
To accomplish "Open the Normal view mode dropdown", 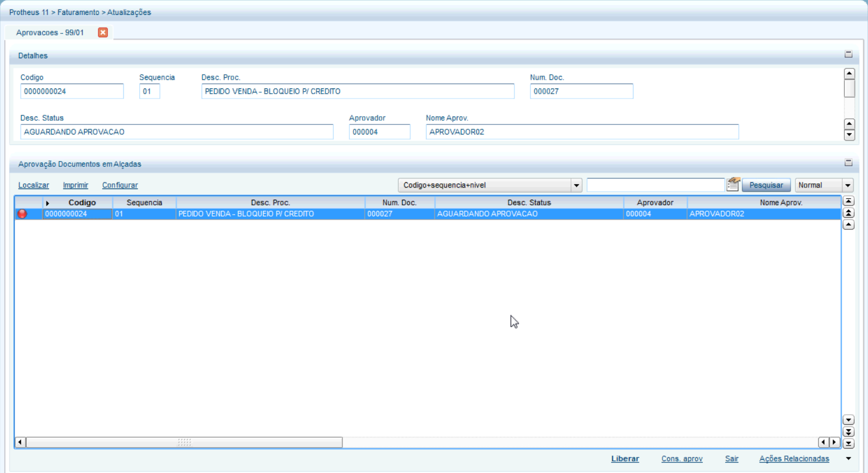I will point(848,185).
